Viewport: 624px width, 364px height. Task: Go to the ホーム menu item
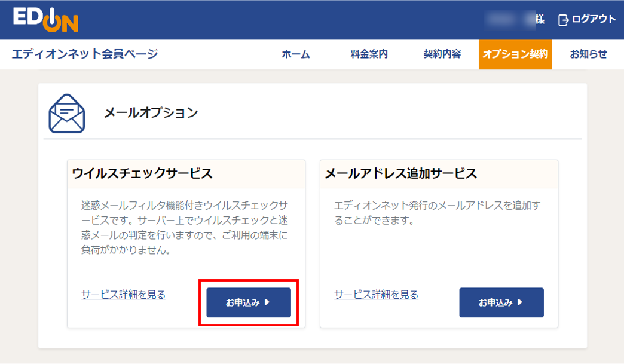pyautogui.click(x=295, y=54)
